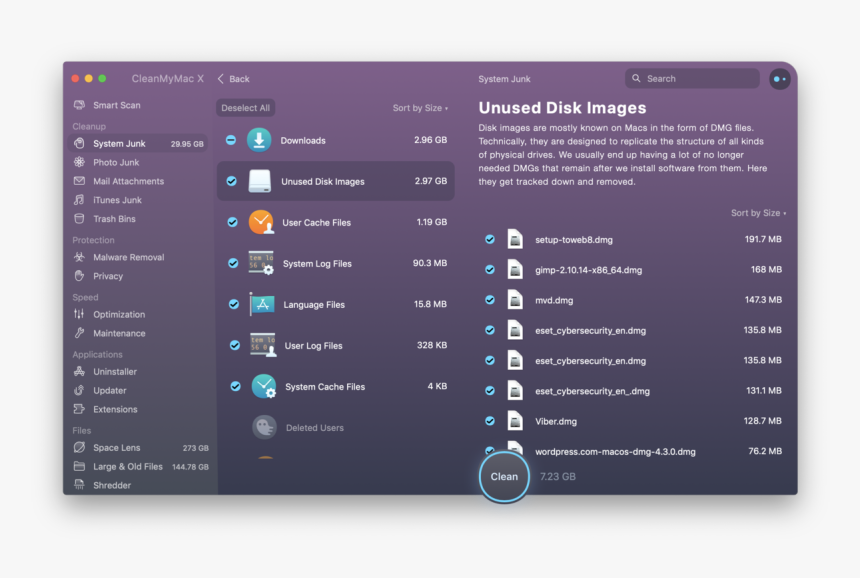The width and height of the screenshot is (860, 578).
Task: Click the System Junk header title
Action: point(504,79)
